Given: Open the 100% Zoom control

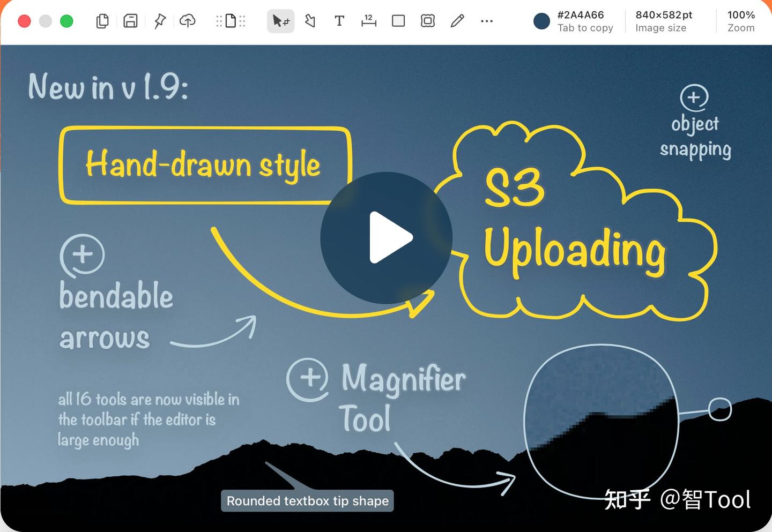Looking at the screenshot, I should coord(741,21).
